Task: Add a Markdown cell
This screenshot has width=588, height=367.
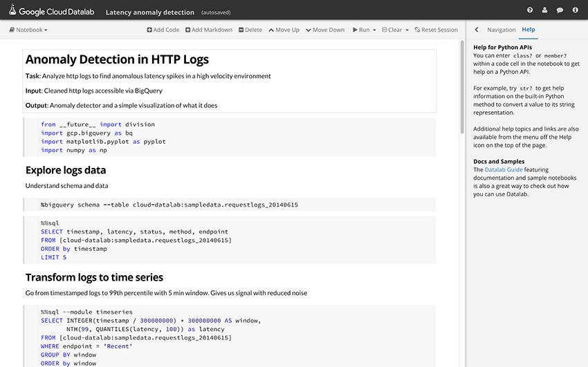Action: 209,30
